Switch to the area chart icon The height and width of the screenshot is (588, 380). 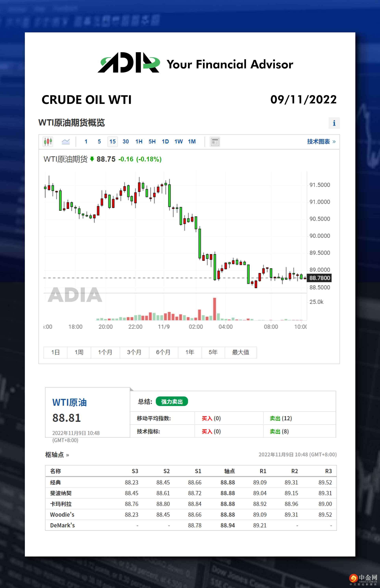click(x=66, y=142)
